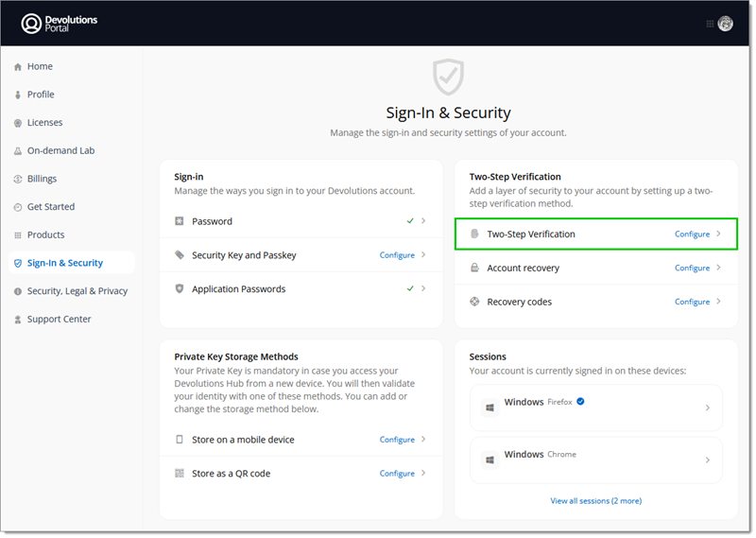Click the Billings dollar icon in sidebar
756x538 pixels.
[18, 179]
